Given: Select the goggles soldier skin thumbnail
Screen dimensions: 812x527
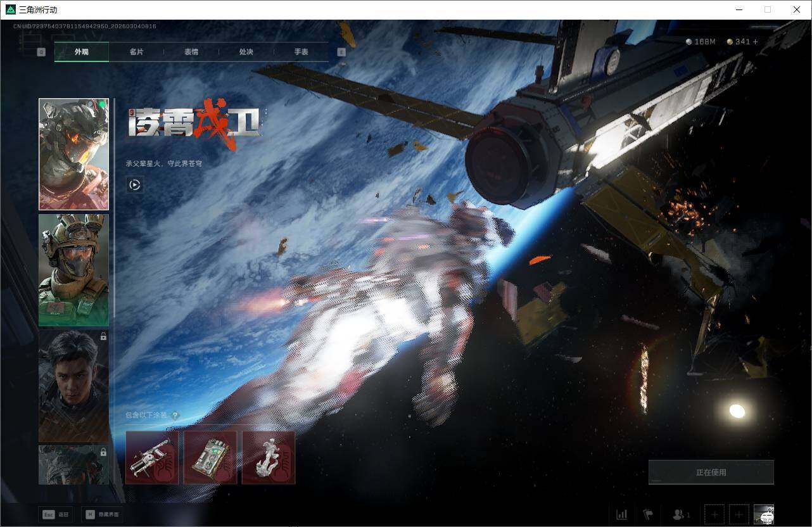Looking at the screenshot, I should point(73,270).
